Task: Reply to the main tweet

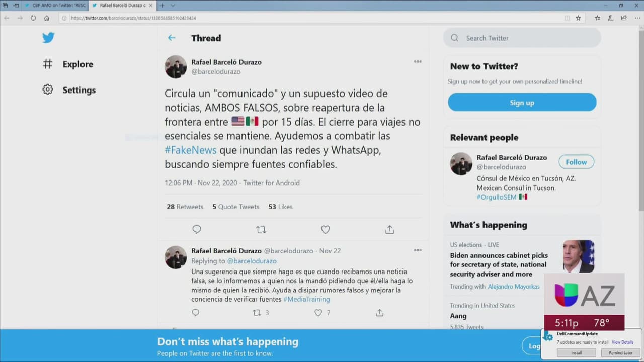Action: point(197,230)
